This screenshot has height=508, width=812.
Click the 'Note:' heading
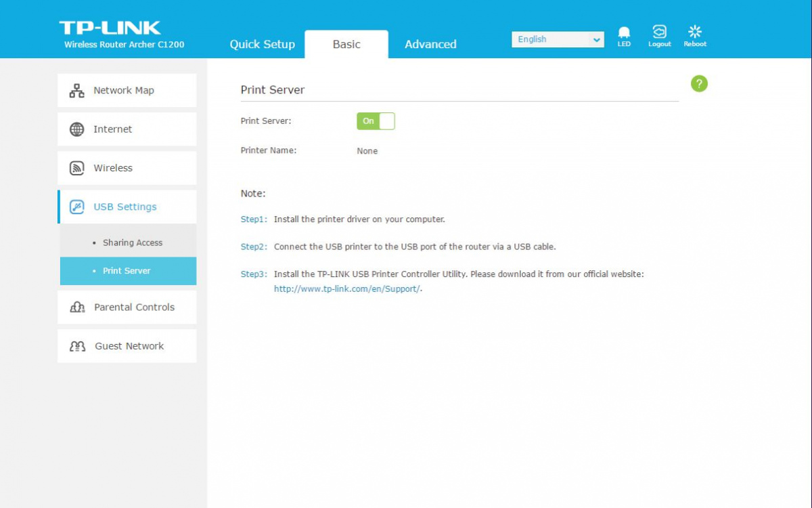pyautogui.click(x=253, y=194)
